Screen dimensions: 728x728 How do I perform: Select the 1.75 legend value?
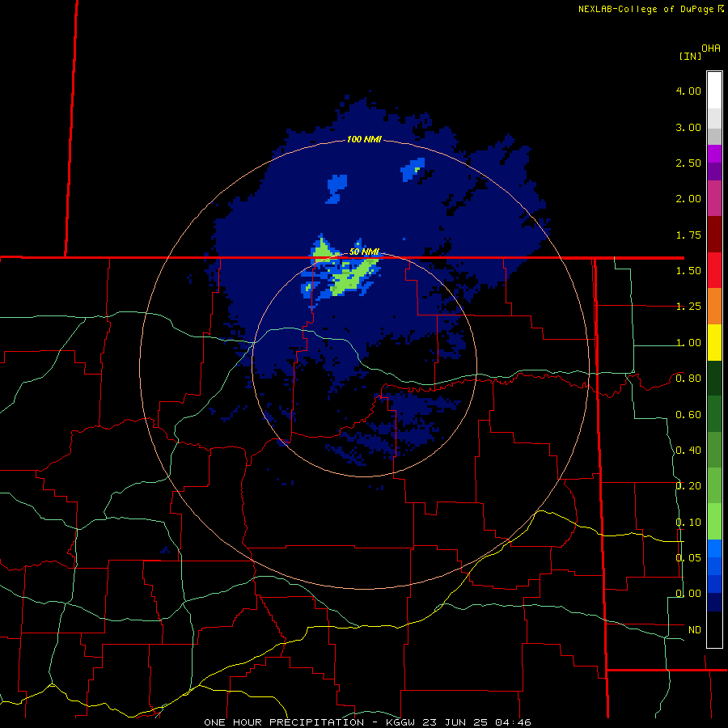tap(688, 235)
